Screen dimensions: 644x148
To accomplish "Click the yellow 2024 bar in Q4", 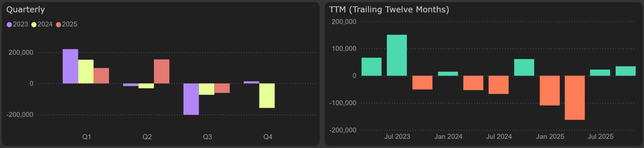I will click(267, 95).
